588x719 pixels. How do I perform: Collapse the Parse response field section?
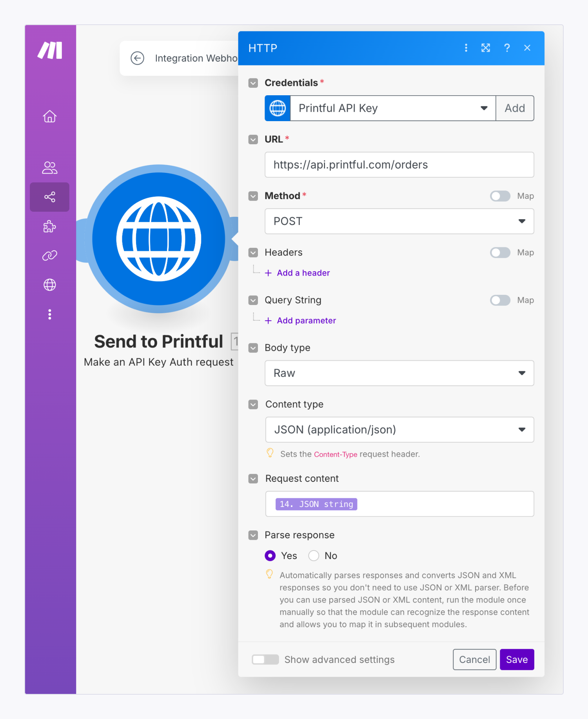253,535
